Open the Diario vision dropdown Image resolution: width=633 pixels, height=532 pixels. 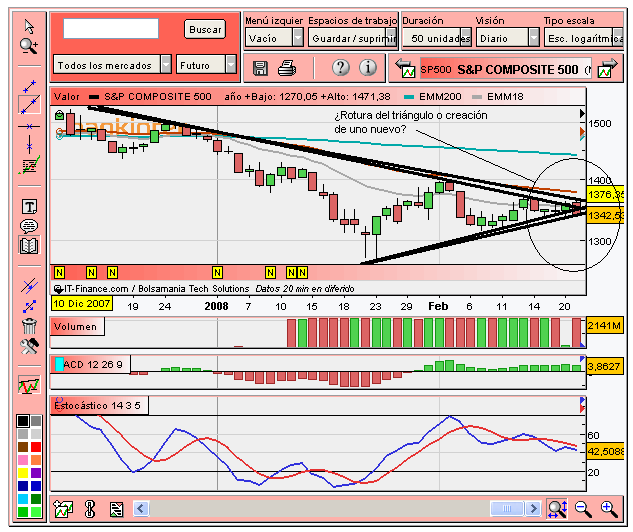coord(507,38)
